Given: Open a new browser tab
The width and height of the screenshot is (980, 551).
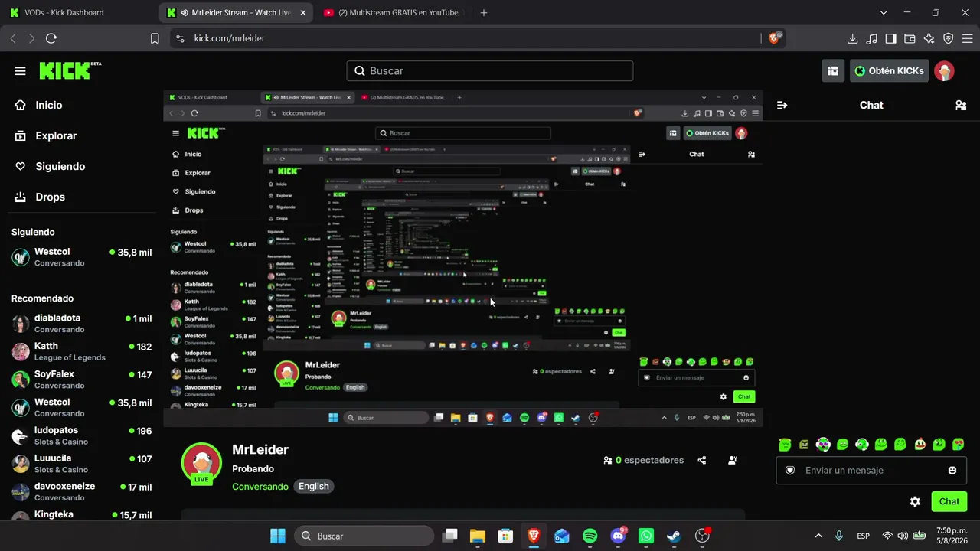Looking at the screenshot, I should (x=483, y=13).
